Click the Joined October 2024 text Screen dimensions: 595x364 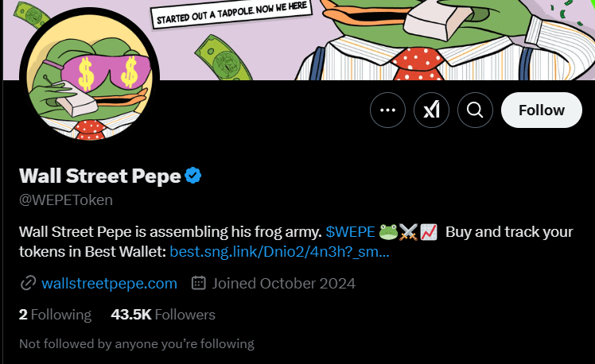click(284, 283)
